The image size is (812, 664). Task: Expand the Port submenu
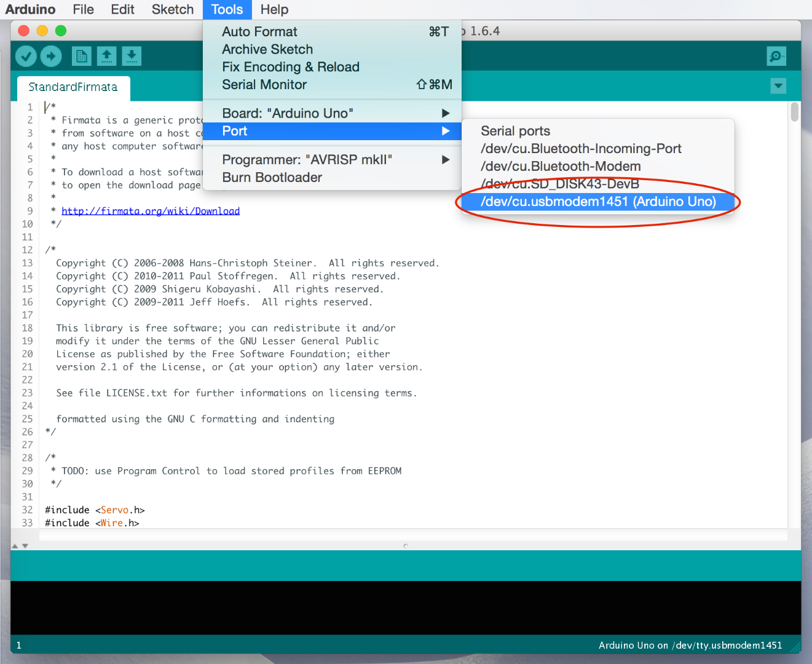[234, 131]
